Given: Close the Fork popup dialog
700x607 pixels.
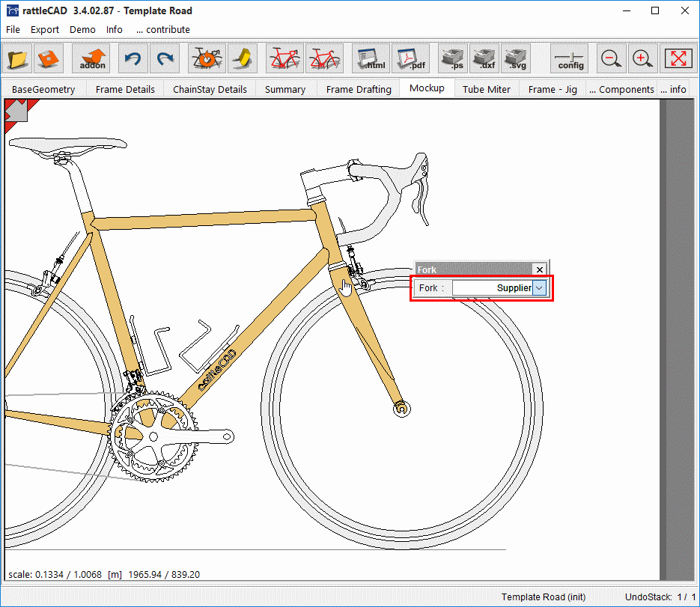Looking at the screenshot, I should pos(539,269).
